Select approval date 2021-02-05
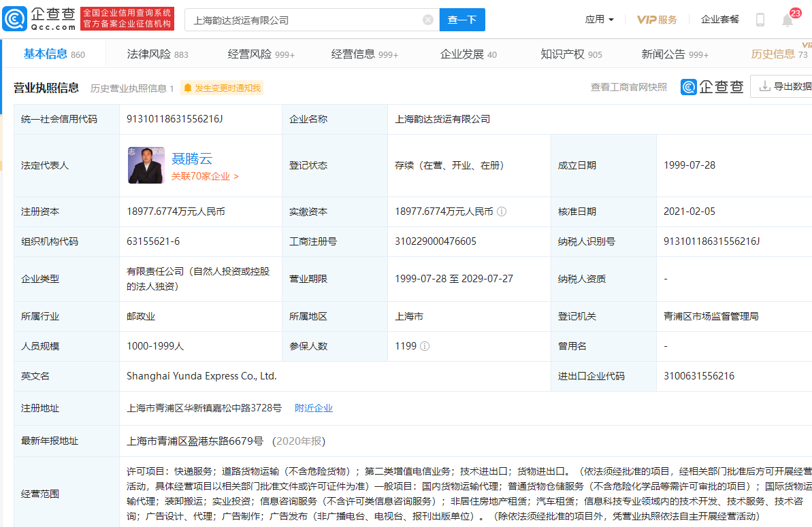 click(x=689, y=211)
